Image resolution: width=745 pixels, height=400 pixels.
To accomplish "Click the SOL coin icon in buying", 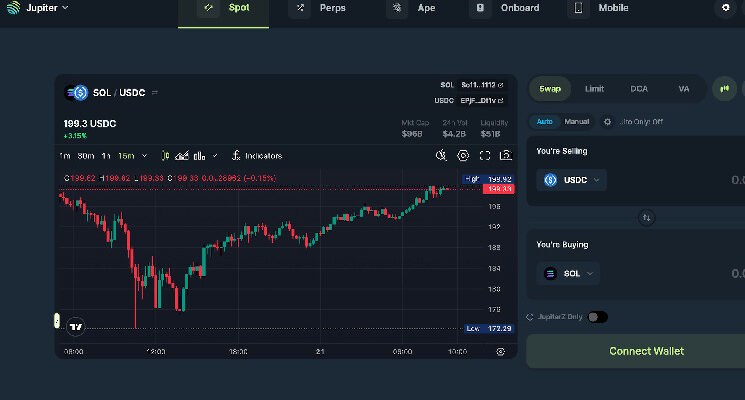I will [550, 274].
